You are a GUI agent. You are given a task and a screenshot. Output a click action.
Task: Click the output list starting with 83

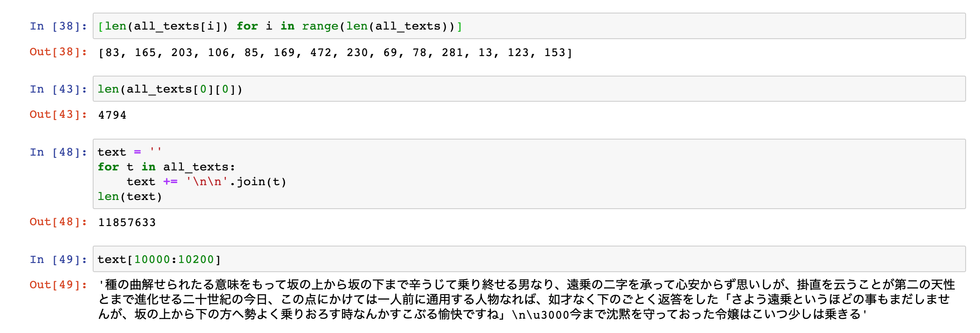coord(336,53)
